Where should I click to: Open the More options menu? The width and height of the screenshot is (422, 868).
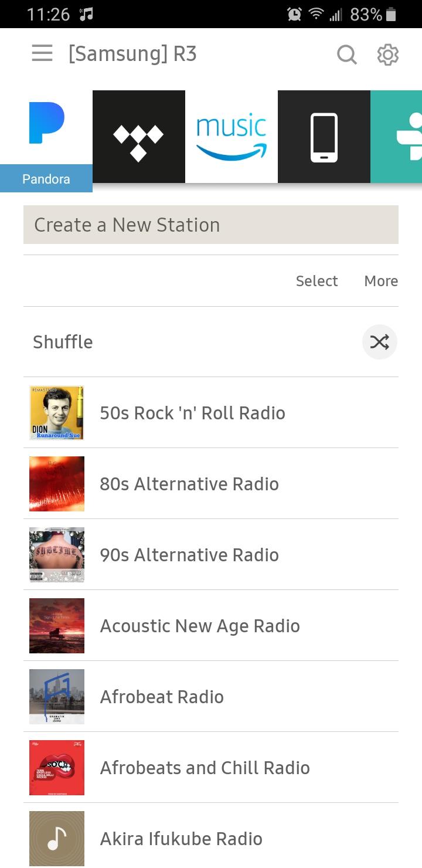381,281
